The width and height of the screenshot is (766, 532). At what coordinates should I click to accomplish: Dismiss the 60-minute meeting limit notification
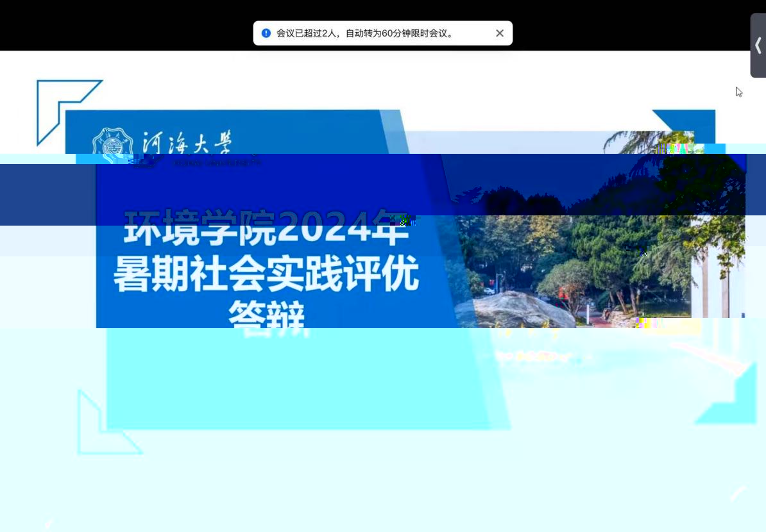pyautogui.click(x=499, y=33)
